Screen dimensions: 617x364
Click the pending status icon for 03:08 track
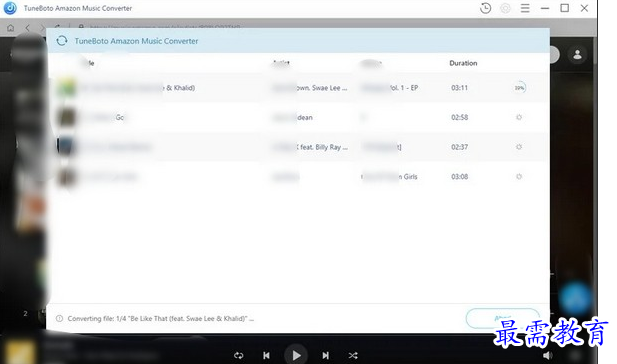[x=519, y=177]
